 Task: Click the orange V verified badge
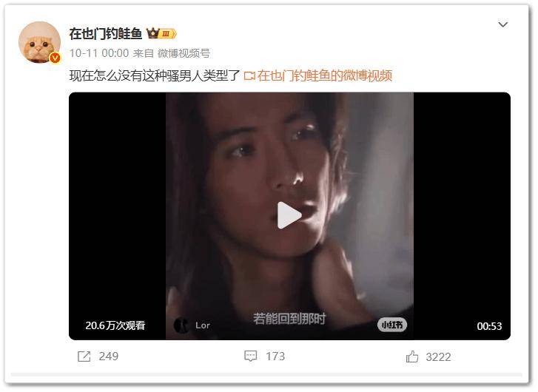click(x=55, y=58)
